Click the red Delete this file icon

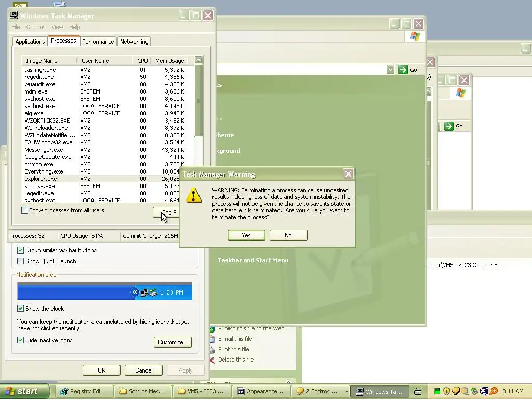click(x=212, y=360)
